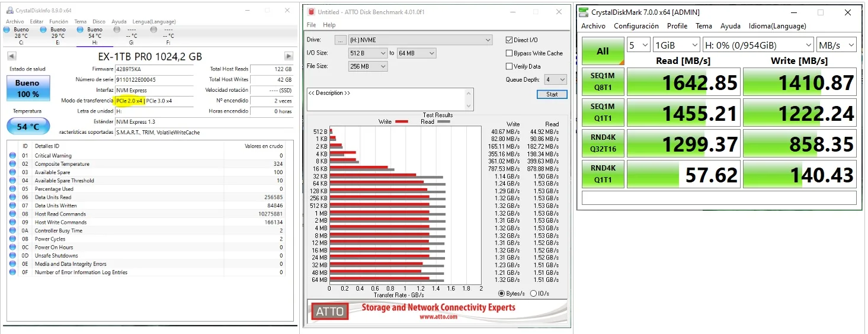The width and height of the screenshot is (868, 334).
Task: Open ATTO File menu
Action: point(311,25)
